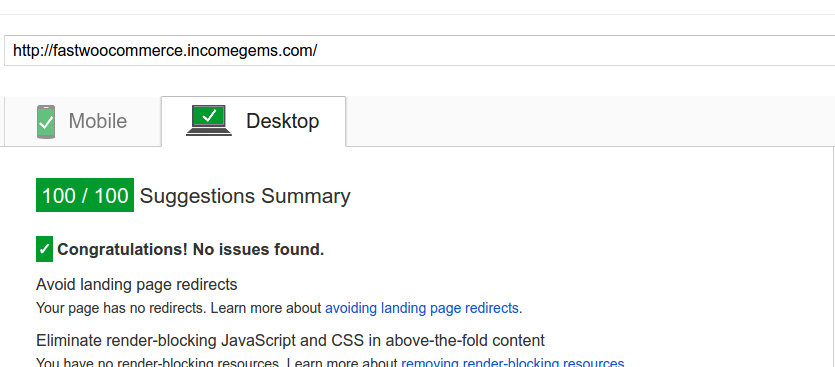Open the avoiding landing page redirects link
The height and width of the screenshot is (367, 835).
tap(422, 308)
